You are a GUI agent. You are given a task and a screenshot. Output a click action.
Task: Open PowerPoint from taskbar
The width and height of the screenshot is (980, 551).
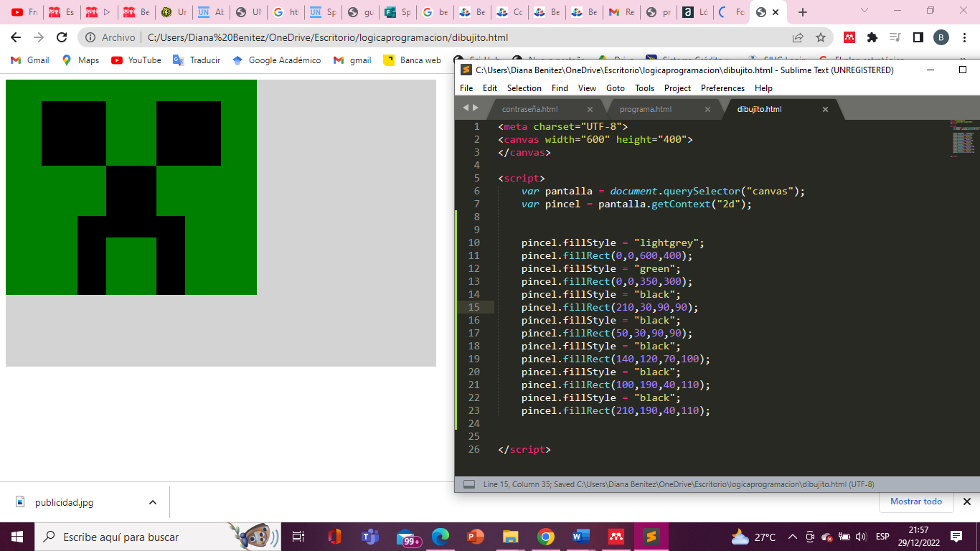475,537
